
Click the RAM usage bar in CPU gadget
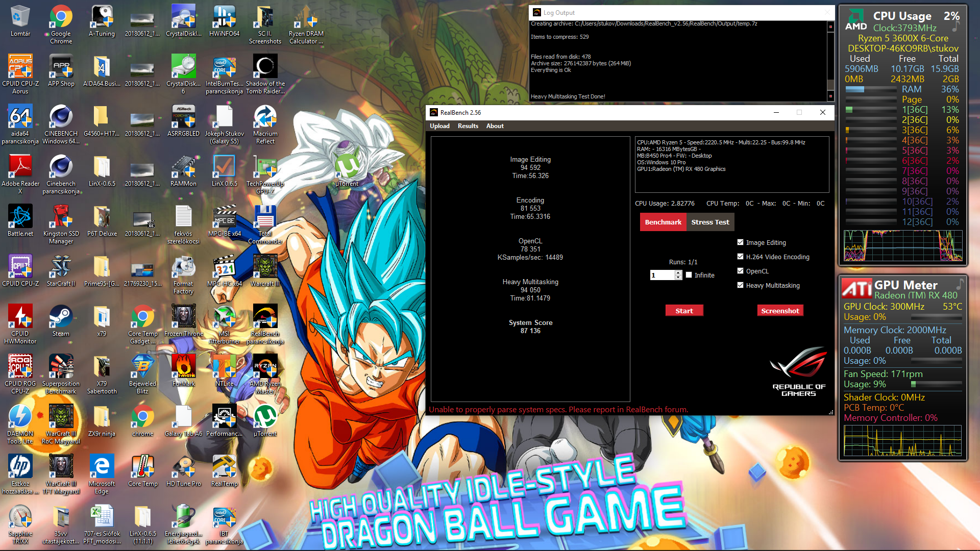click(x=871, y=89)
